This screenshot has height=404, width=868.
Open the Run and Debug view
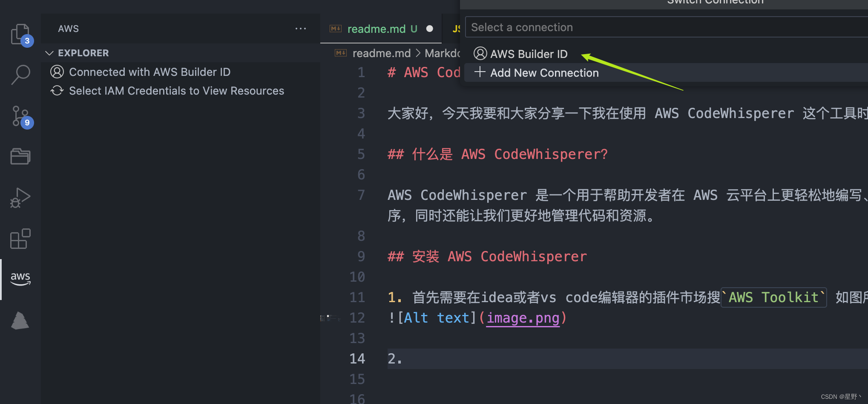(x=20, y=197)
